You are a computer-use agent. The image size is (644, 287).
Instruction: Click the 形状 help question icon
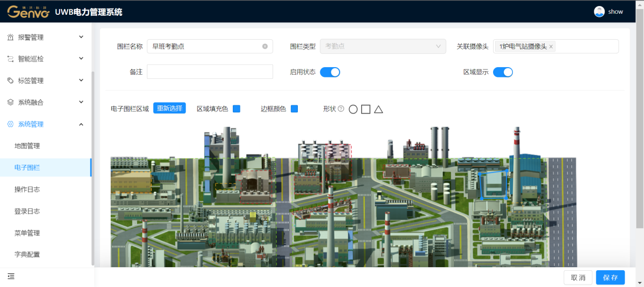(x=341, y=108)
